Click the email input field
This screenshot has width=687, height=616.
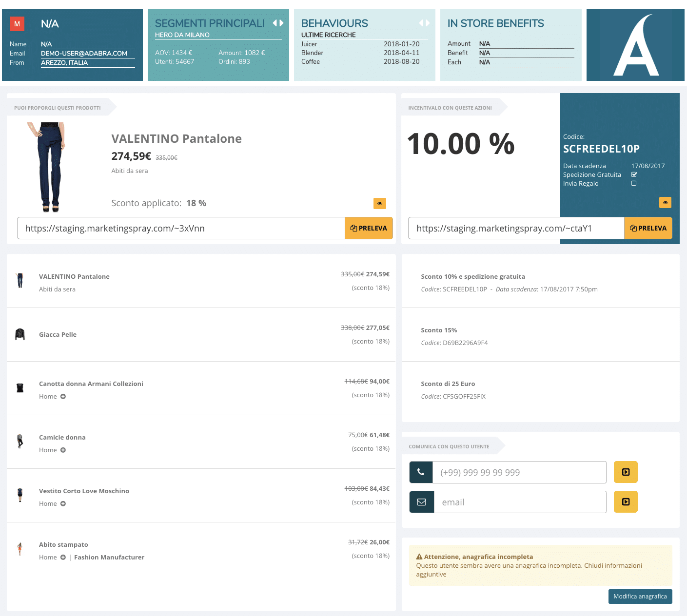tap(520, 502)
